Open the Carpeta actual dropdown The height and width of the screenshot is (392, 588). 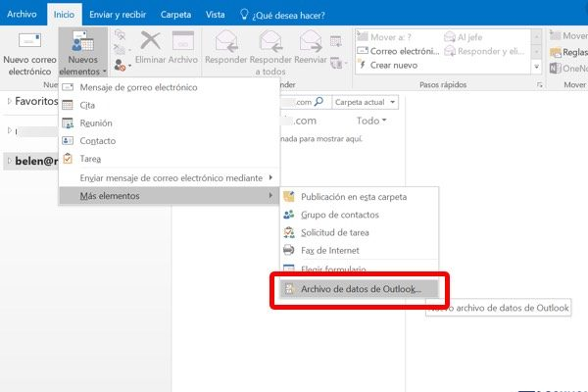coord(365,102)
